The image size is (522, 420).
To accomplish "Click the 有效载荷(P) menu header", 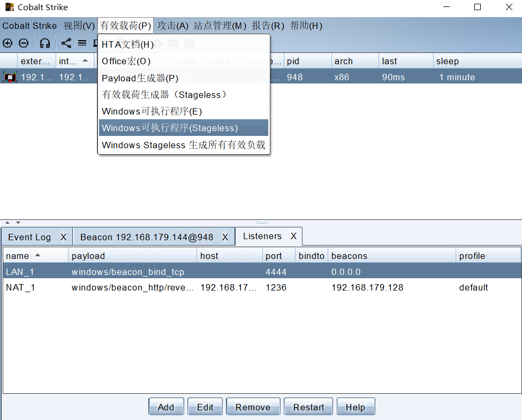I will click(x=125, y=26).
